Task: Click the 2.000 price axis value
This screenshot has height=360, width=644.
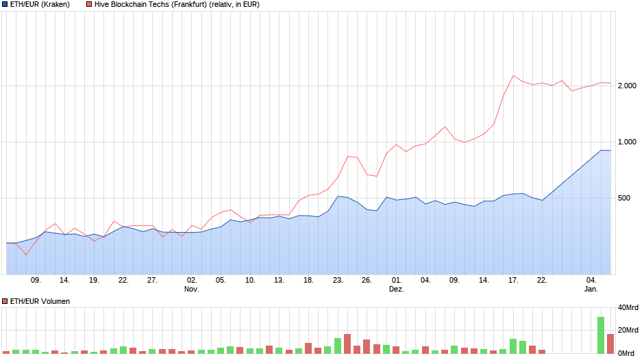Action: pos(627,86)
